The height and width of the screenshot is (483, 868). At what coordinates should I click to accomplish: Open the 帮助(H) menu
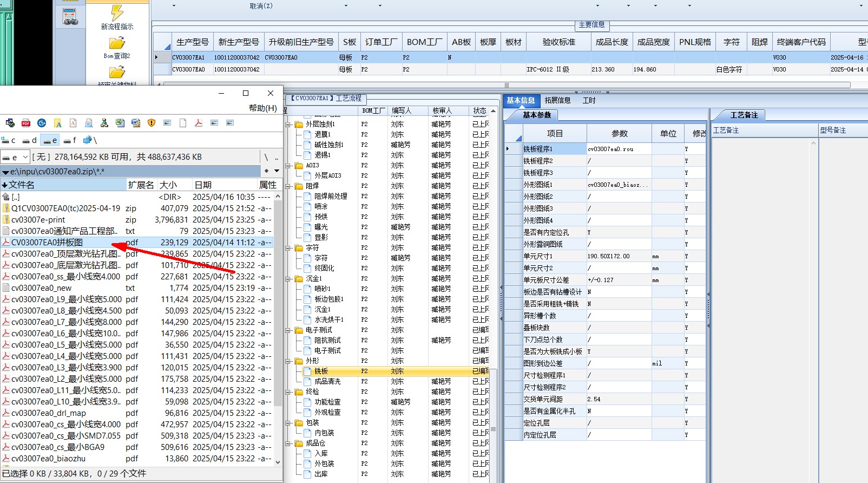coord(262,108)
